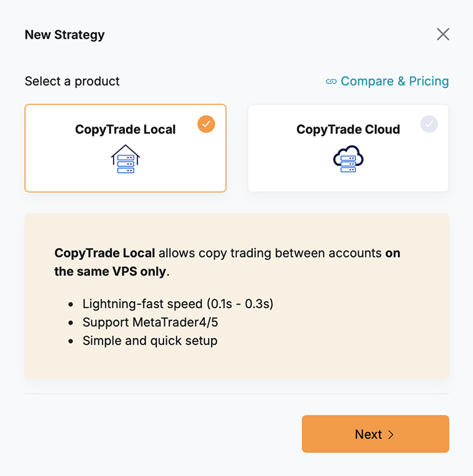
Task: Click the New Strategy heading
Action: (64, 35)
